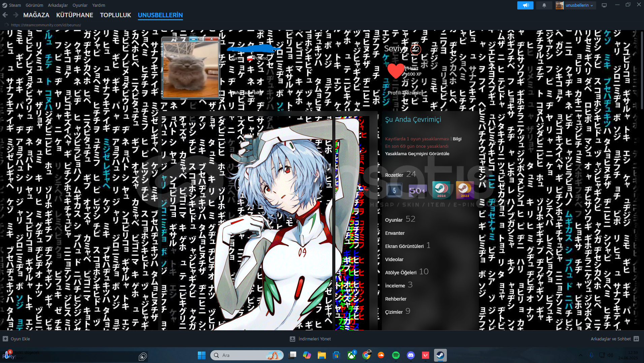Image resolution: width=644 pixels, height=363 pixels.
Task: Open Xbox app from taskbar
Action: click(351, 355)
